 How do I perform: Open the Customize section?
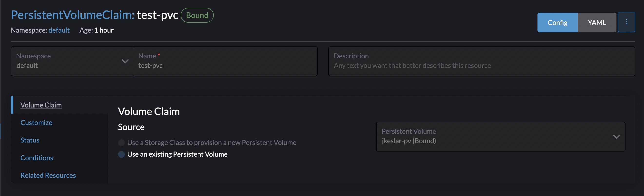click(x=36, y=122)
